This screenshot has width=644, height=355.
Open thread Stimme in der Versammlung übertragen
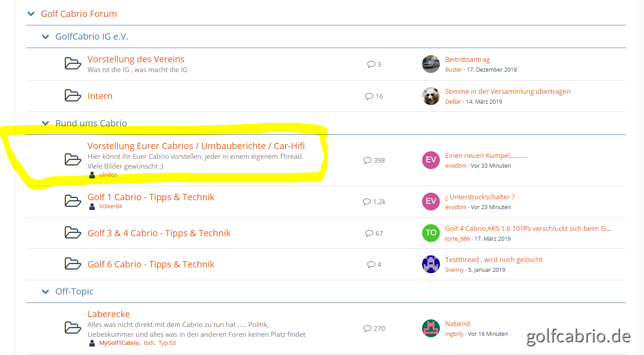pyautogui.click(x=507, y=92)
